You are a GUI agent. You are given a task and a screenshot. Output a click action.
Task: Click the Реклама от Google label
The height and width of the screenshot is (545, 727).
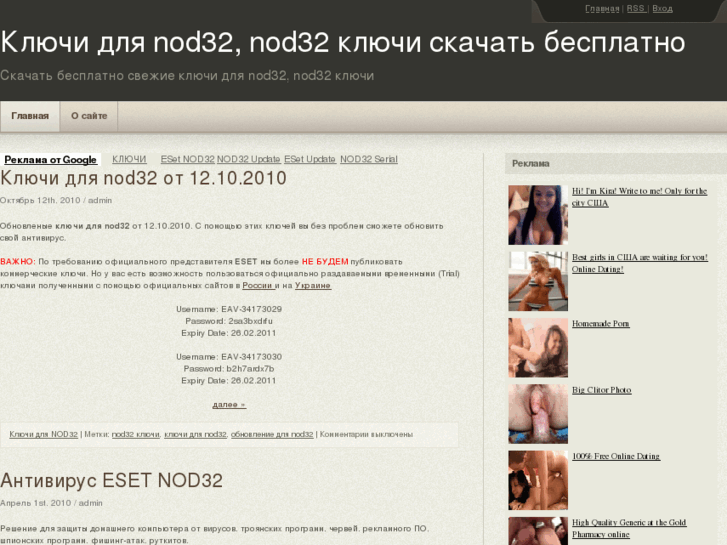(x=50, y=160)
